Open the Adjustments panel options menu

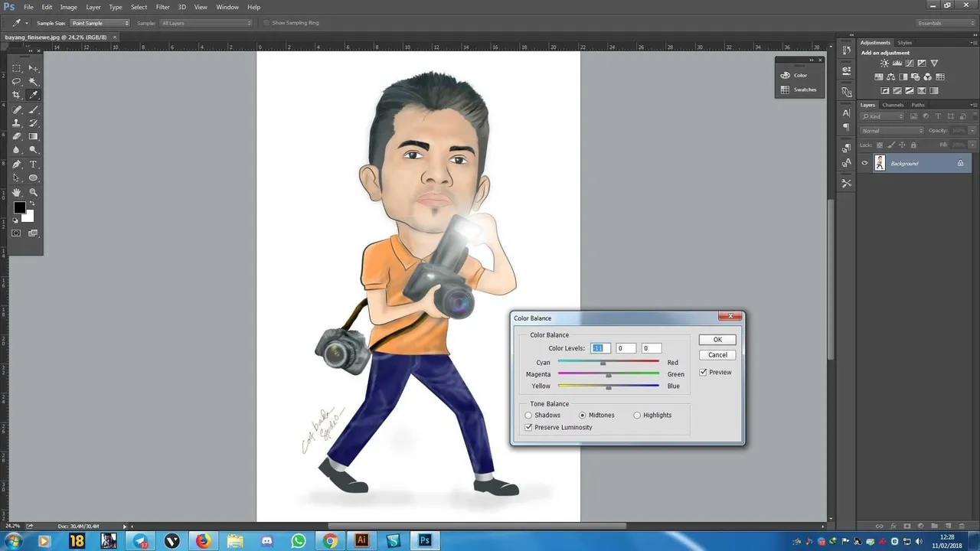pyautogui.click(x=973, y=43)
